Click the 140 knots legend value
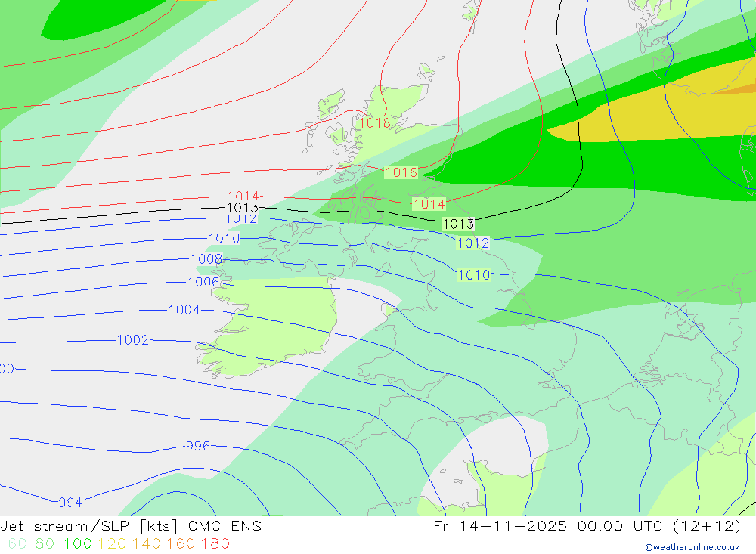Screen dimensions: 756x554 click(x=147, y=544)
